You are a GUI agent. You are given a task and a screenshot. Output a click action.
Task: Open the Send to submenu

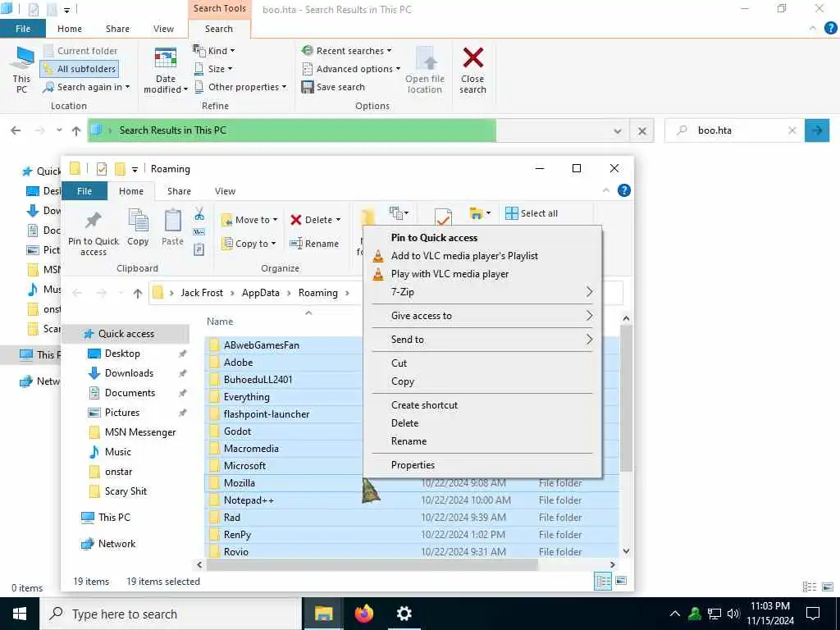pyautogui.click(x=482, y=339)
